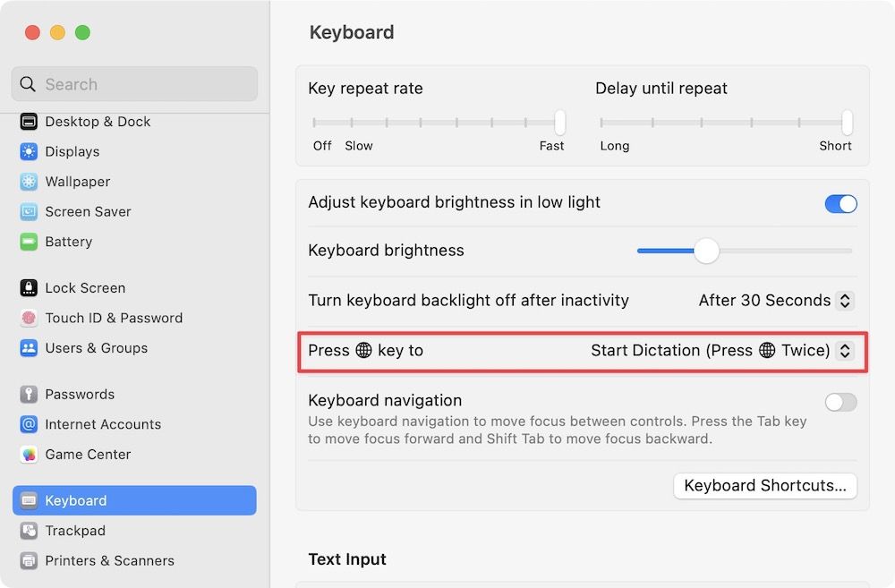The height and width of the screenshot is (588, 895).
Task: Click the Search field in sidebar
Action: tap(134, 84)
